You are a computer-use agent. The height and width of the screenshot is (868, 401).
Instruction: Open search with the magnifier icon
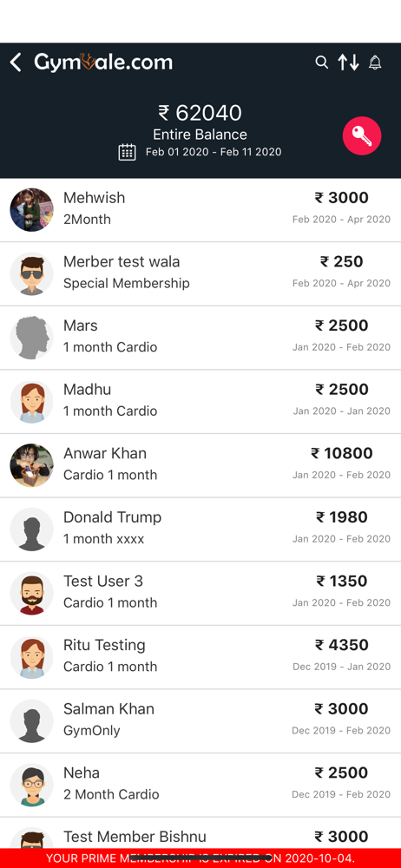[322, 62]
